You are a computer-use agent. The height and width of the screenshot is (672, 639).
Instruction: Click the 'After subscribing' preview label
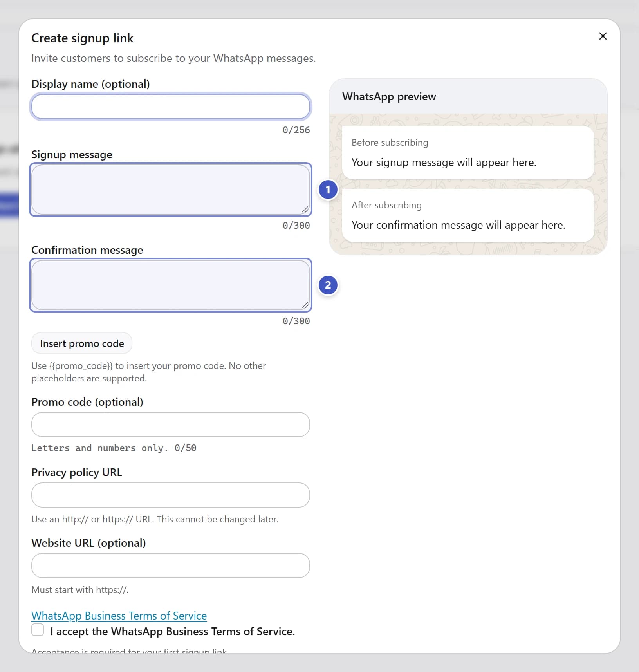coord(386,205)
